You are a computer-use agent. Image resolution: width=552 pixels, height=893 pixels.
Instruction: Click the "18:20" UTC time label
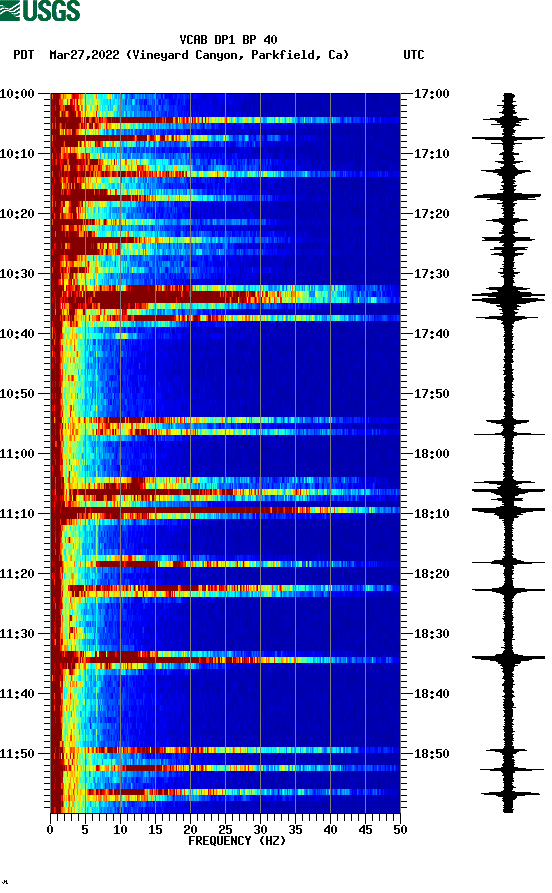pyautogui.click(x=432, y=574)
